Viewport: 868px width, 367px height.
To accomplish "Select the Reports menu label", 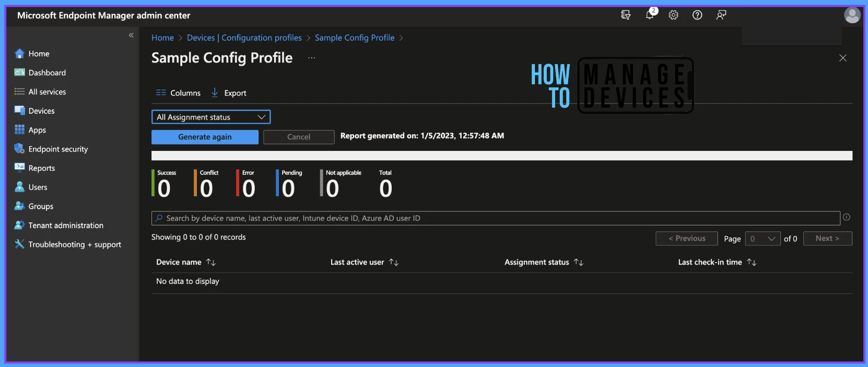I will coord(42,168).
